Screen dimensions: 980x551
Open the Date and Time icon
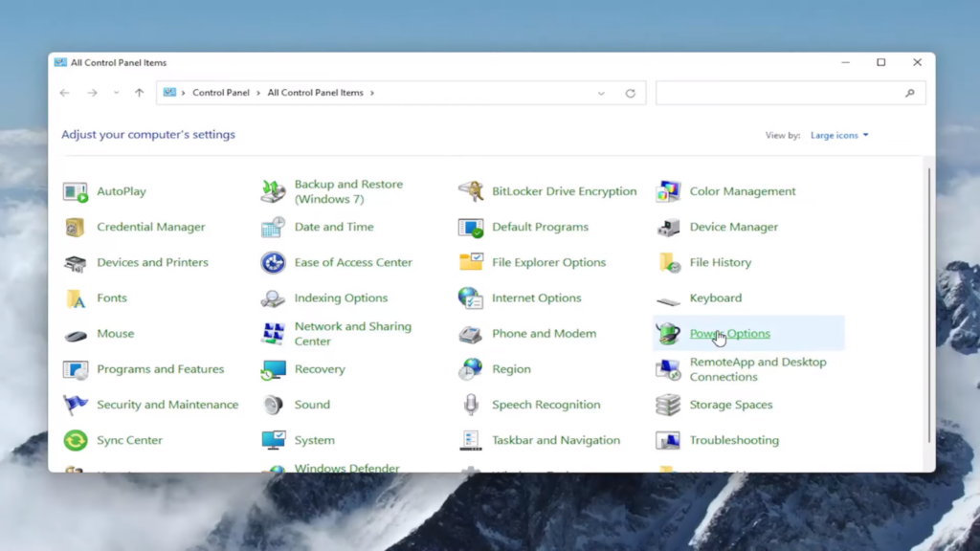pos(273,227)
